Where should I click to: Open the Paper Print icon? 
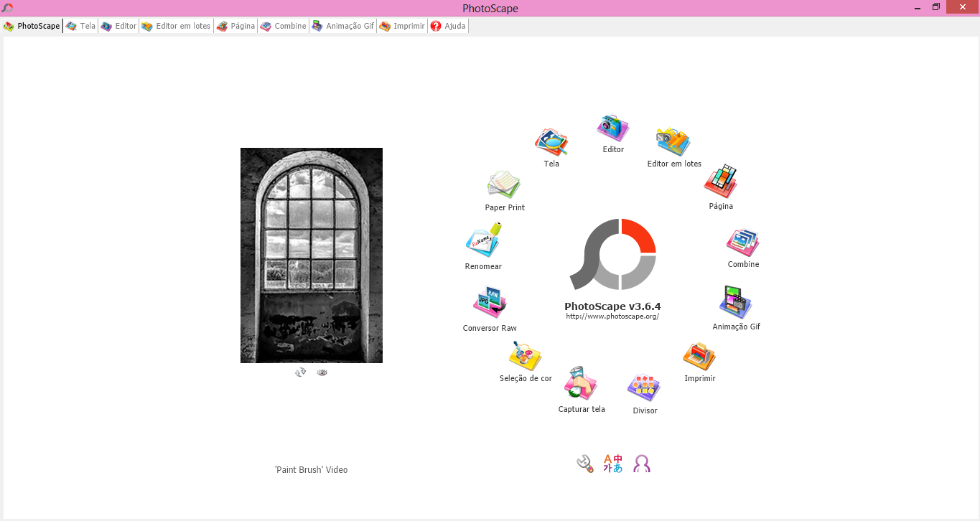click(x=504, y=185)
